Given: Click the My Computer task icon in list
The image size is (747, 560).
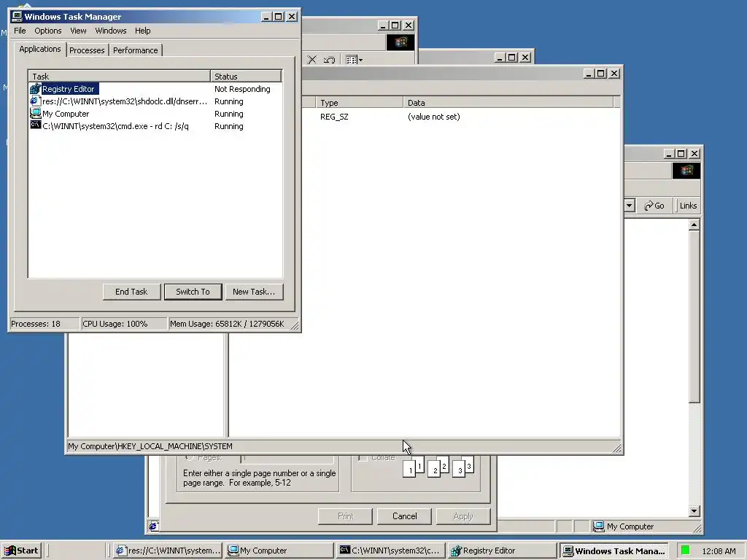Looking at the screenshot, I should [x=35, y=113].
